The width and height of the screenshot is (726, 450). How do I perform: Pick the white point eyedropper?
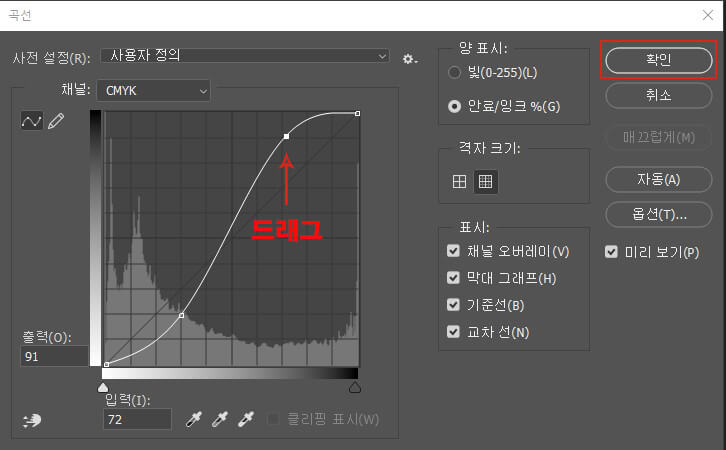point(246,419)
